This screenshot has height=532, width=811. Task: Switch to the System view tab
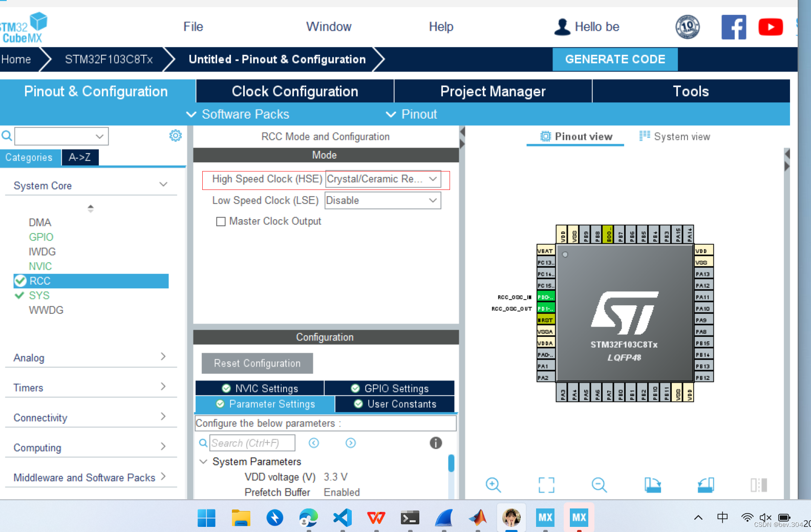[x=675, y=136]
